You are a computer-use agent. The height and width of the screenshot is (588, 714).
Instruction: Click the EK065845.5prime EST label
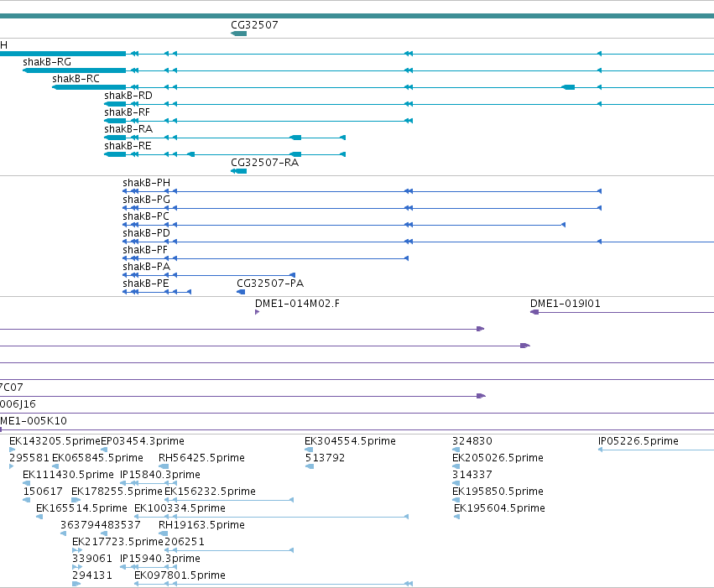97,458
